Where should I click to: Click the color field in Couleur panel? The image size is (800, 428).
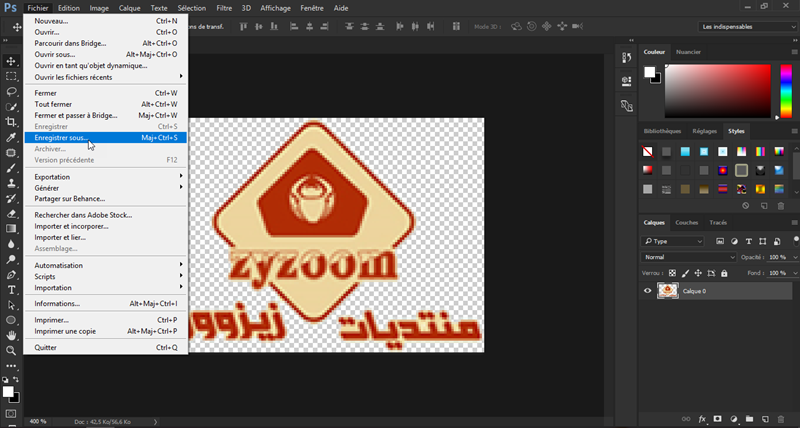pyautogui.click(x=717, y=91)
